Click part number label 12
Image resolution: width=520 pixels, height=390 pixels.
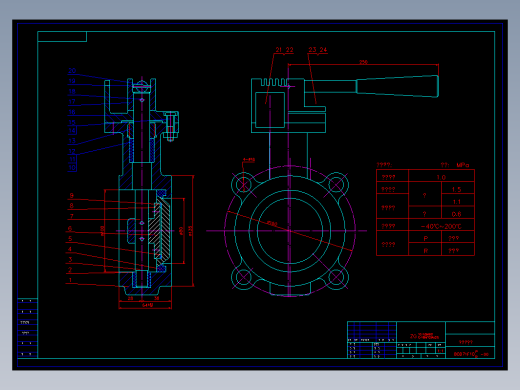[72, 151]
